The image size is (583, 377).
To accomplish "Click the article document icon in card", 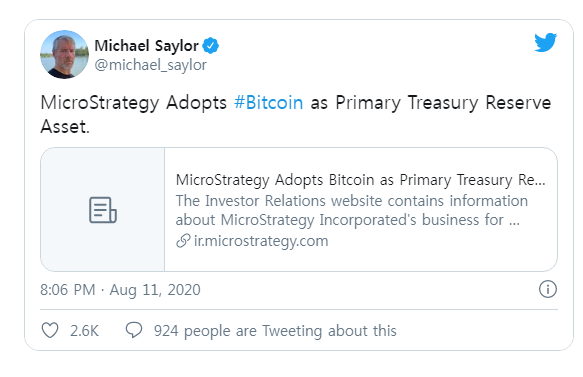I will [103, 210].
